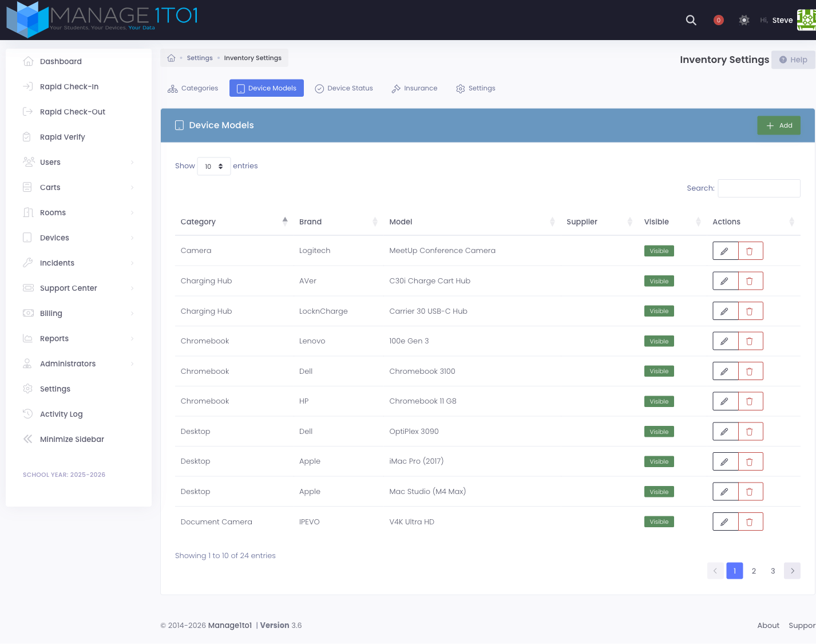Click the next page arrow

coord(792,571)
